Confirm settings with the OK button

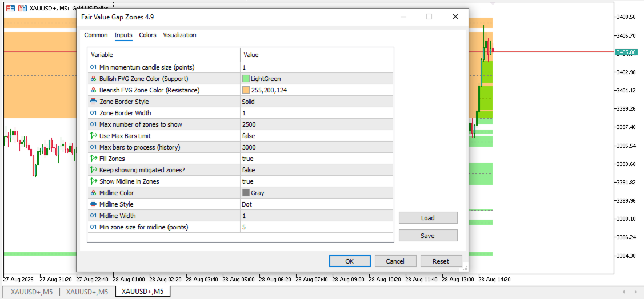[350, 261]
